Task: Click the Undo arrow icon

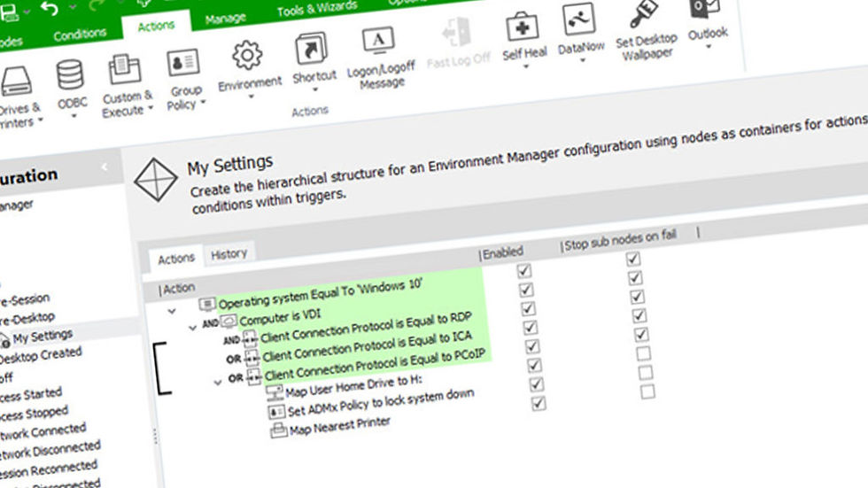Action: point(50,9)
